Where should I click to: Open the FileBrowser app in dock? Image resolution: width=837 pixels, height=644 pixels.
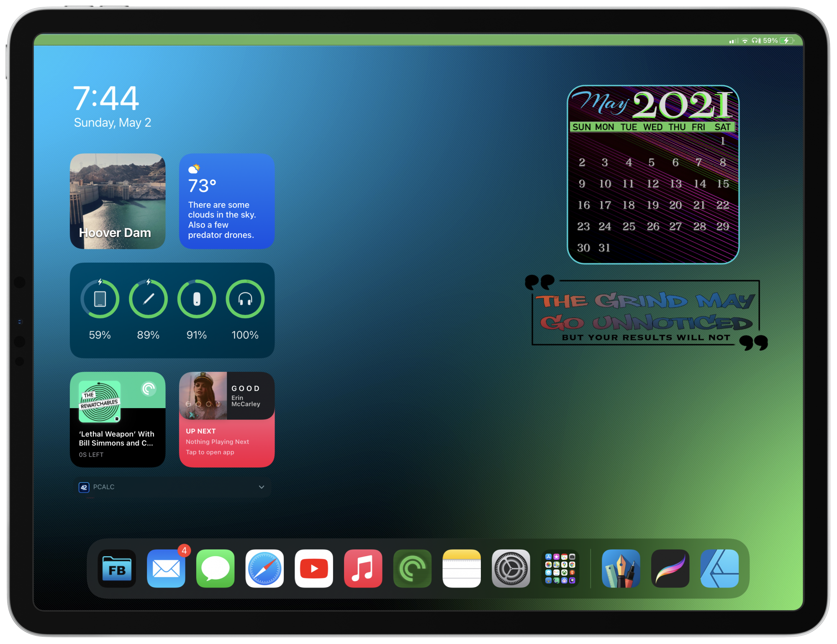pyautogui.click(x=117, y=569)
